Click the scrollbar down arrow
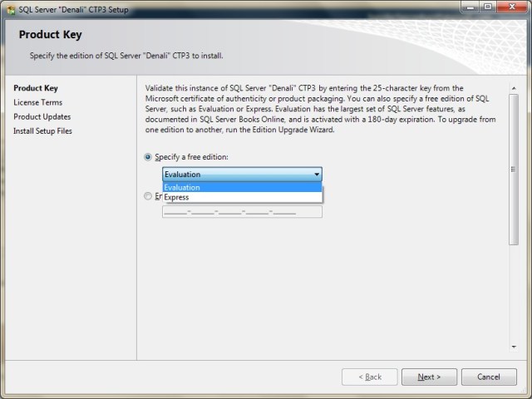Screen dimensions: 532x399 tap(513, 347)
